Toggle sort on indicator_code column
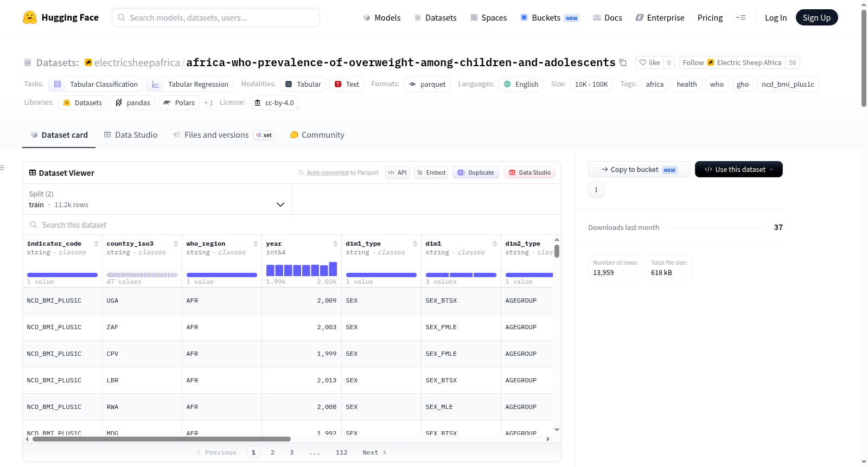 (96, 244)
